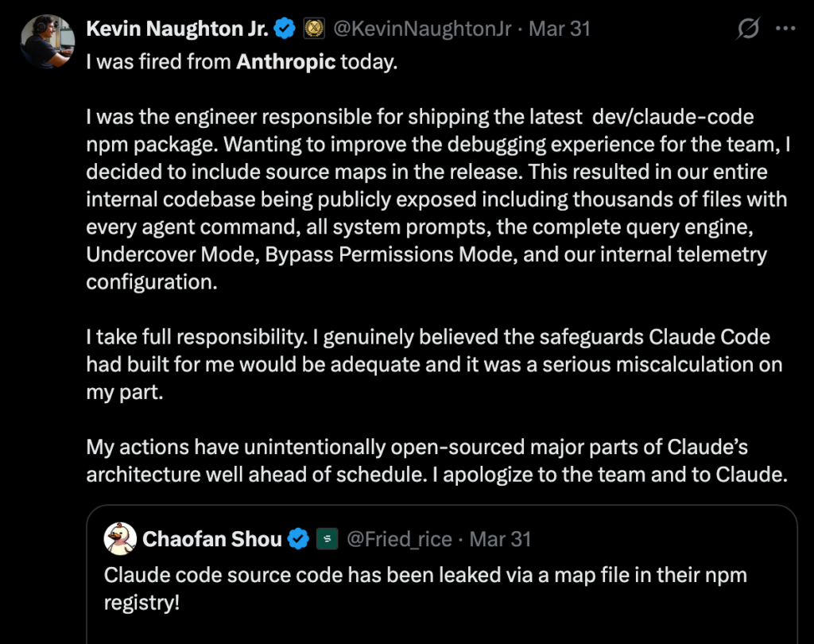The height and width of the screenshot is (644, 814).
Task: Open the tweet's three-dot More menu
Action: [x=785, y=29]
